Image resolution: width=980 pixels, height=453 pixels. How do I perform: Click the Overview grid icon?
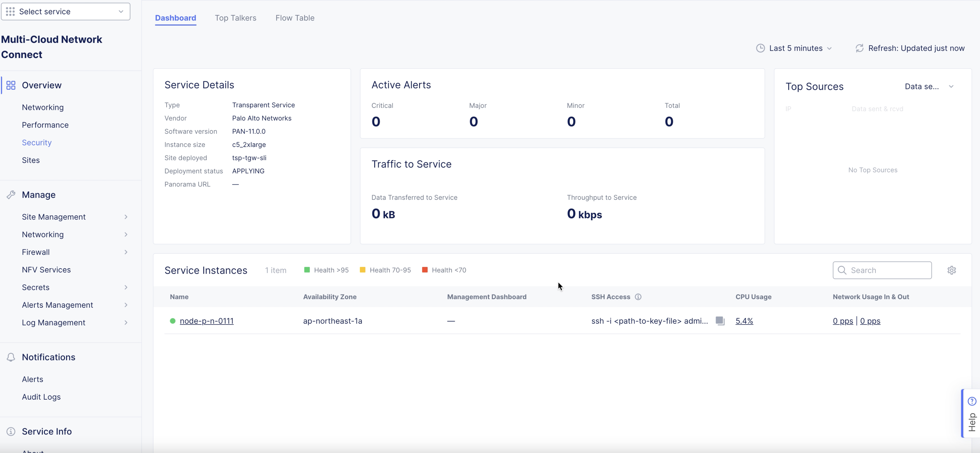coord(11,85)
